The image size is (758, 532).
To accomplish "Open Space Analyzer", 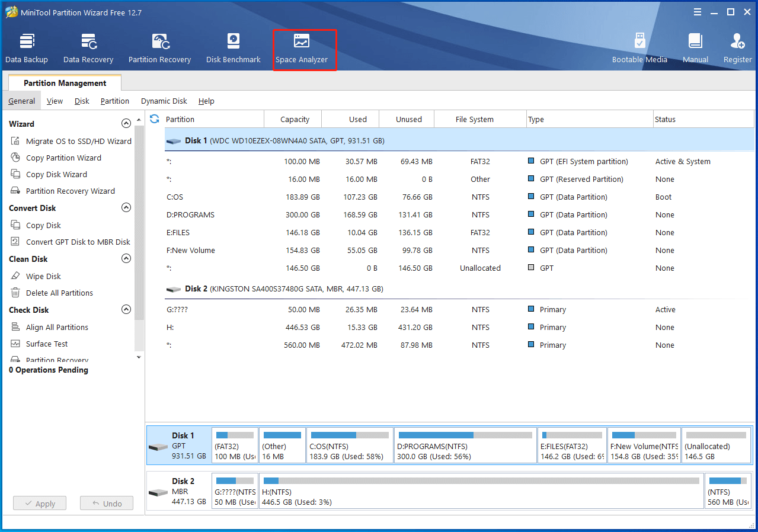I will tap(302, 49).
